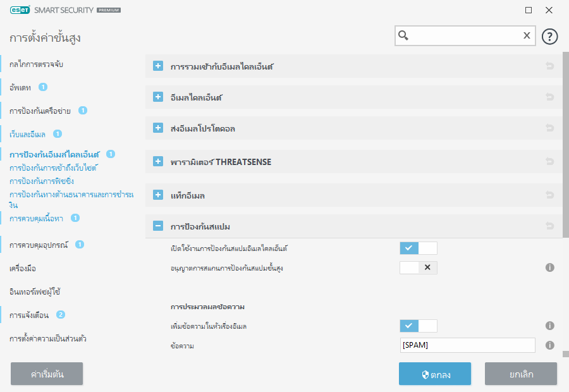The width and height of the screenshot is (569, 392).
Task: Click the [SPAM] text field
Action: point(467,345)
